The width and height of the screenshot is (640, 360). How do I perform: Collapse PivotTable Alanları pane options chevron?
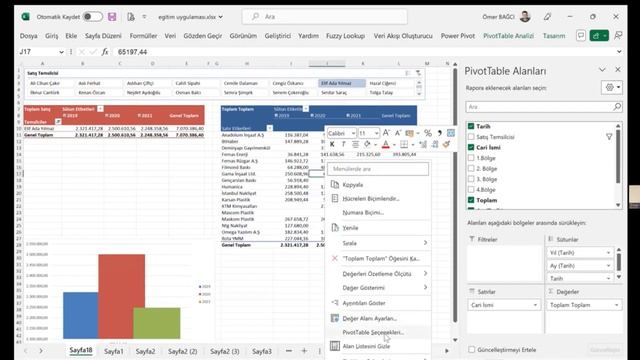(602, 70)
